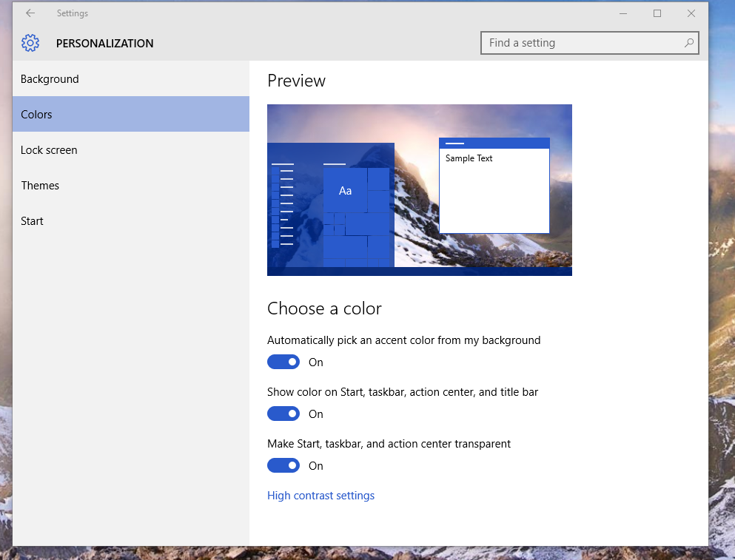Open the Themes section
The image size is (735, 560).
coord(40,186)
